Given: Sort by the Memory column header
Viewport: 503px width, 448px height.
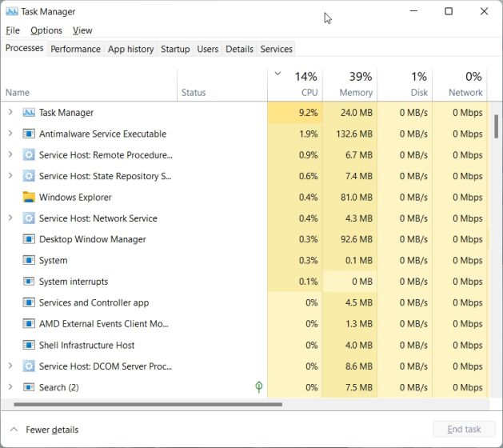Looking at the screenshot, I should click(x=350, y=85).
